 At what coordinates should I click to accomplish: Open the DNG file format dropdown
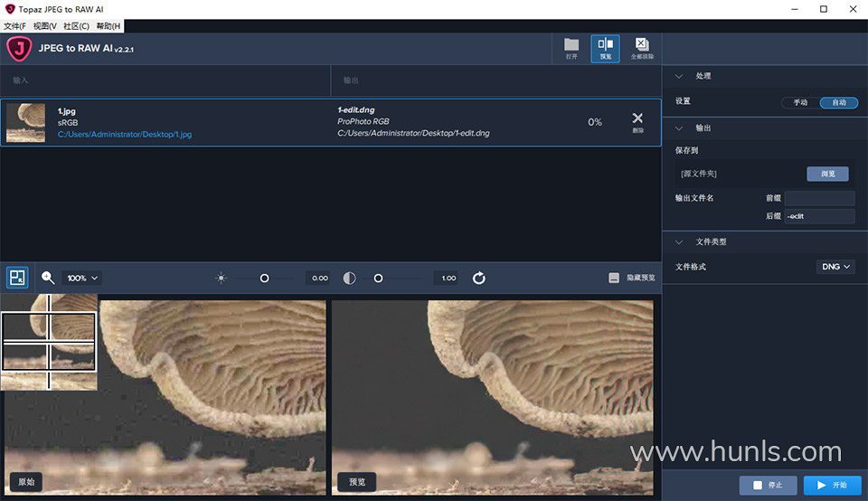(x=835, y=267)
